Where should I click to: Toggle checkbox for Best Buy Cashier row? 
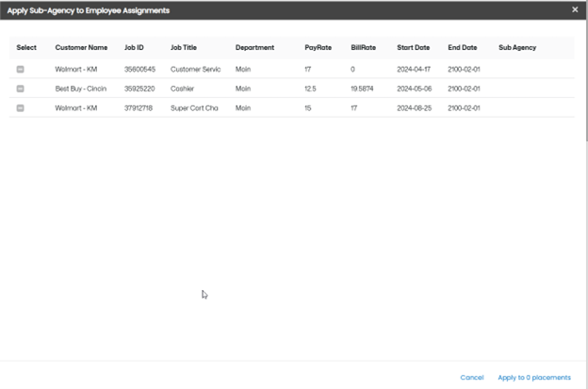pos(21,89)
